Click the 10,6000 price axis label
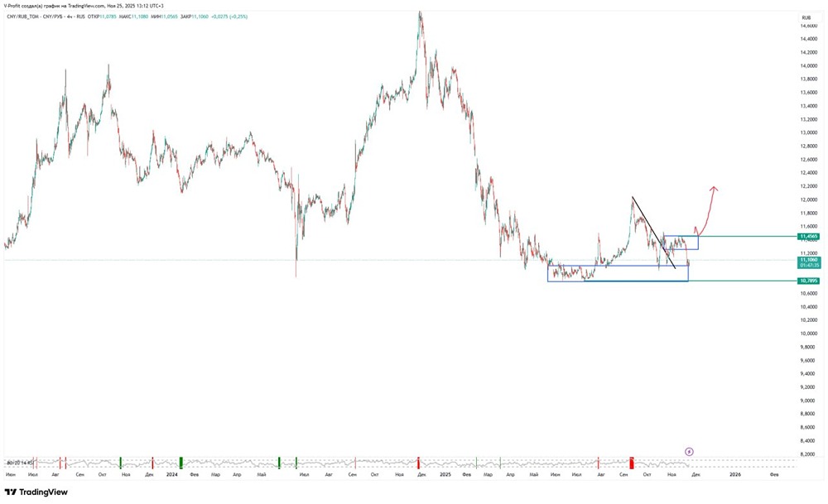This screenshot has width=828, height=504. [x=810, y=294]
